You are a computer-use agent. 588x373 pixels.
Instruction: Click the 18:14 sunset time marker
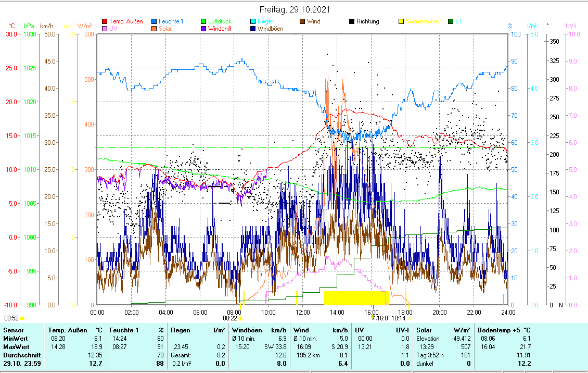tap(399, 317)
